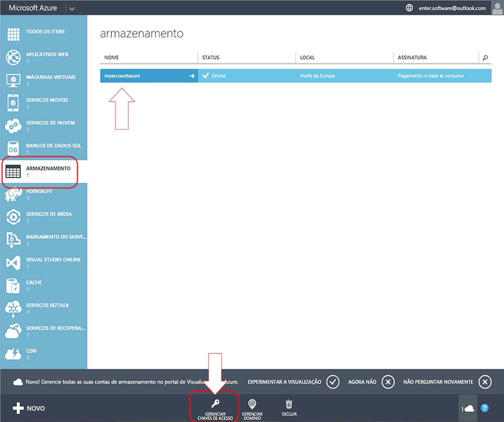Click the X circle beside Agora Não

(388, 382)
